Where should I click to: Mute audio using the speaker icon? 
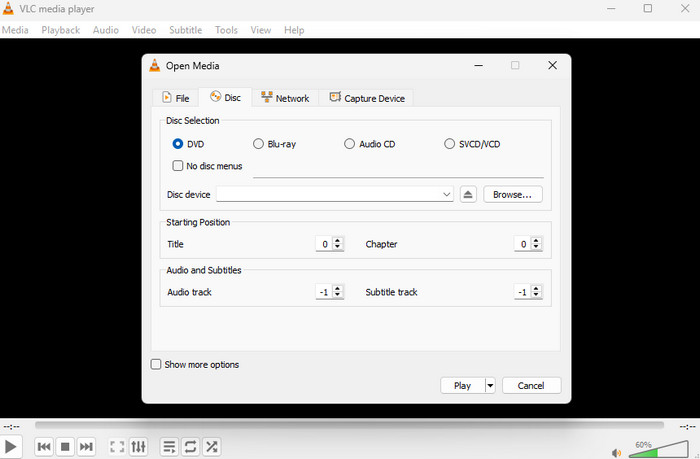617,453
